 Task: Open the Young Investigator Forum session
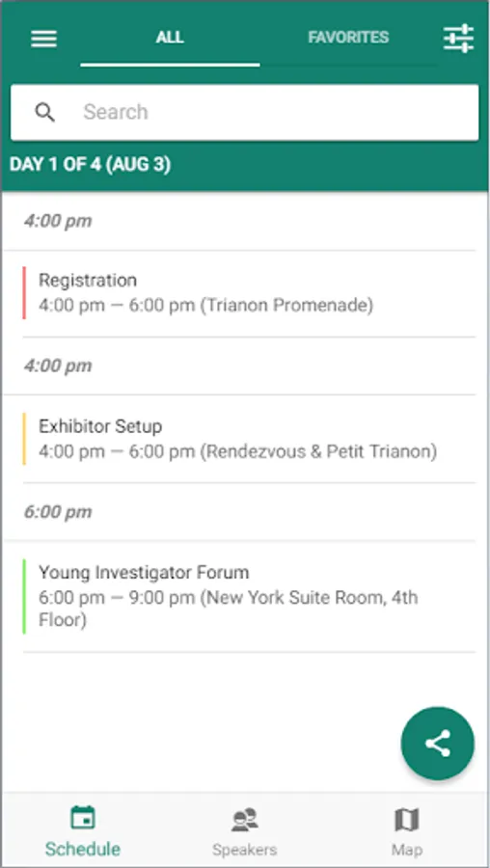click(249, 596)
